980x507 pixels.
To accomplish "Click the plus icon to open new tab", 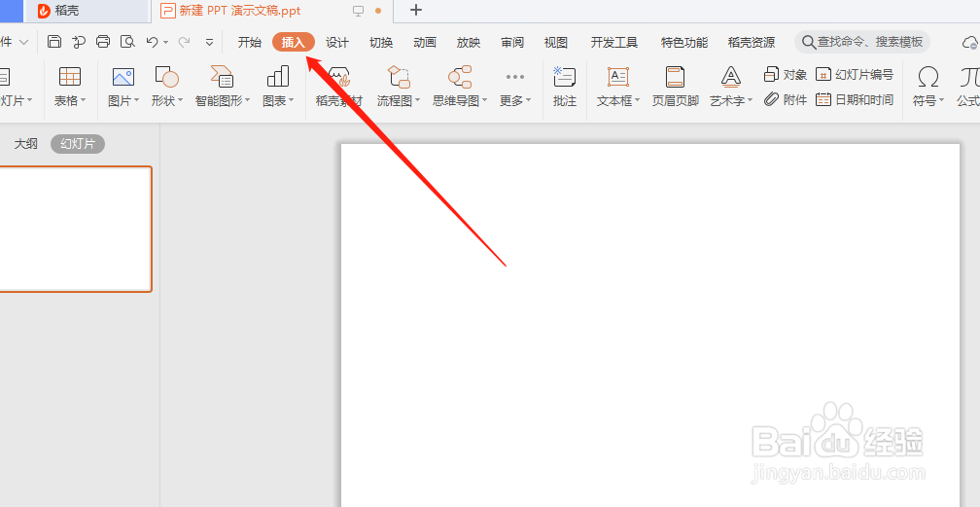I will [416, 10].
